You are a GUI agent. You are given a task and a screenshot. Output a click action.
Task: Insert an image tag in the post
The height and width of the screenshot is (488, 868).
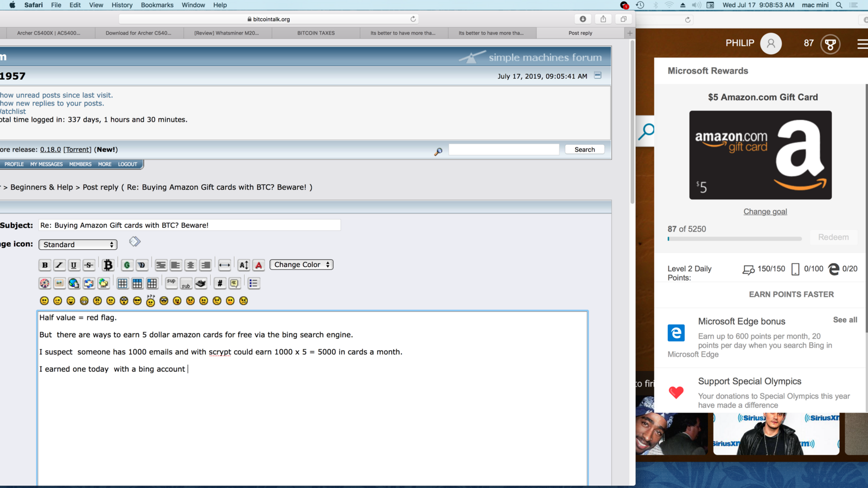(59, 283)
